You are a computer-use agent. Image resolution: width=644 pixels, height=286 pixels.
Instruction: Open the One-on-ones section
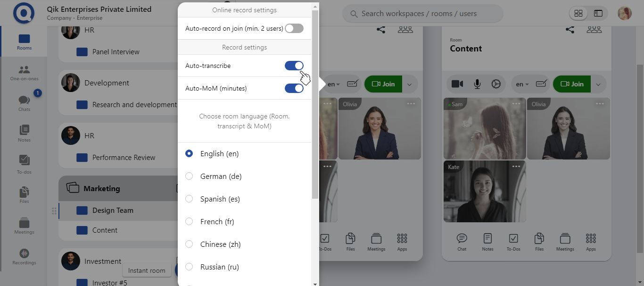pos(24,74)
